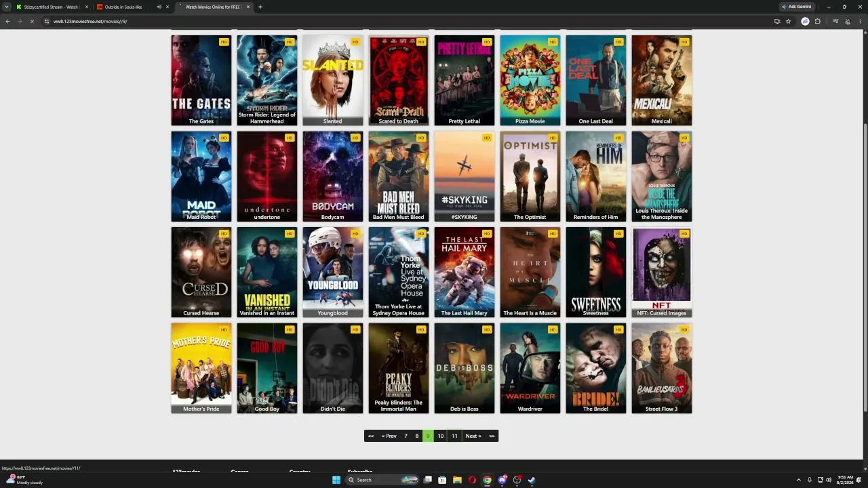Click the Prev pagination link

[389, 436]
